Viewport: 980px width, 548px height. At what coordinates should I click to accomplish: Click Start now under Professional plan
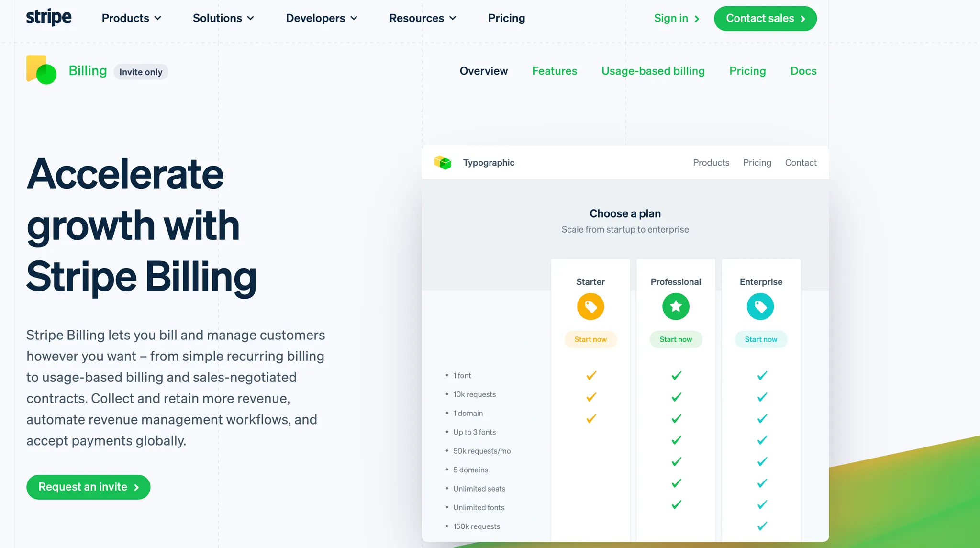(x=676, y=339)
